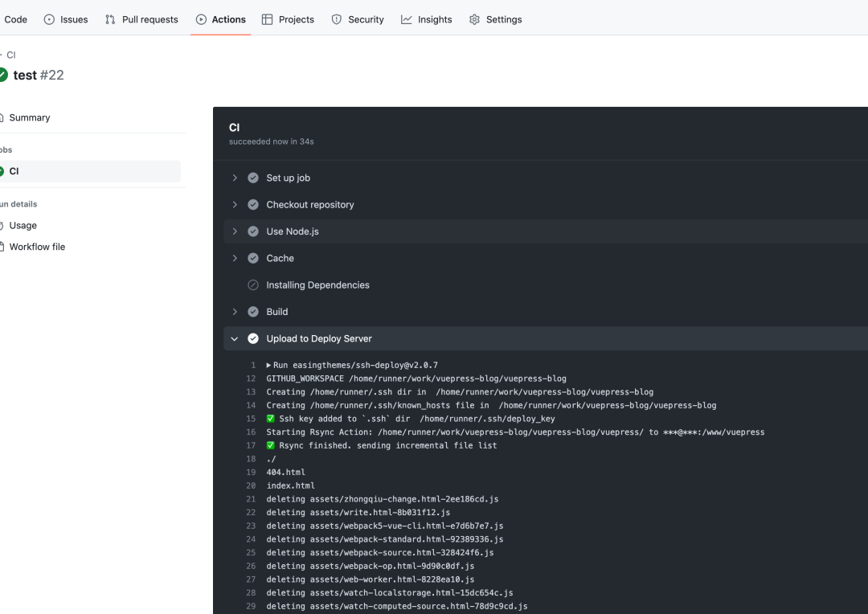Click the Settings gear icon

(x=475, y=19)
